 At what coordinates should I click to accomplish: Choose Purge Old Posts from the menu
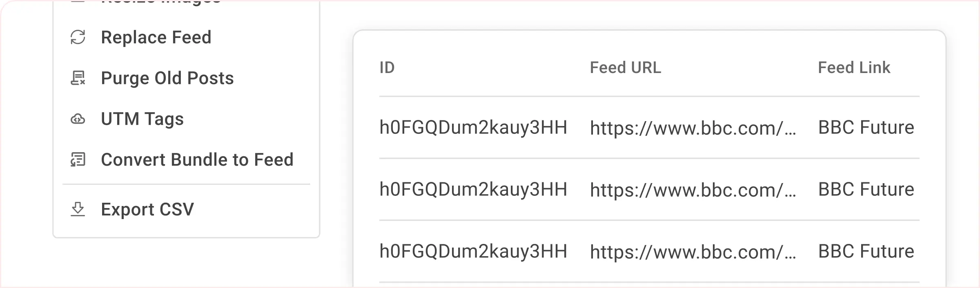click(x=167, y=78)
